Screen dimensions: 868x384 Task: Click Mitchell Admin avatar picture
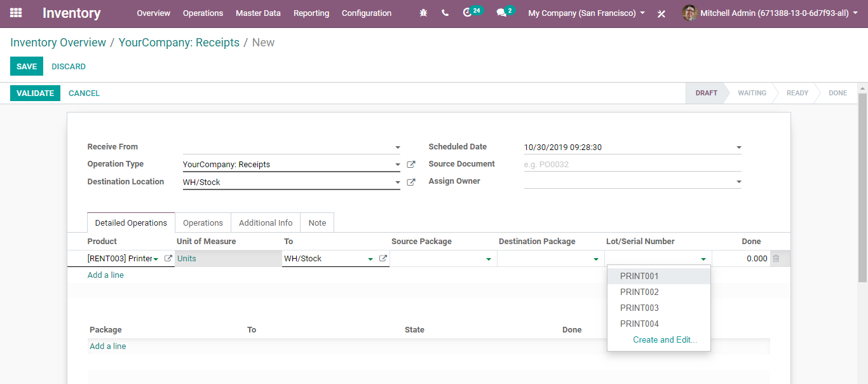point(690,13)
